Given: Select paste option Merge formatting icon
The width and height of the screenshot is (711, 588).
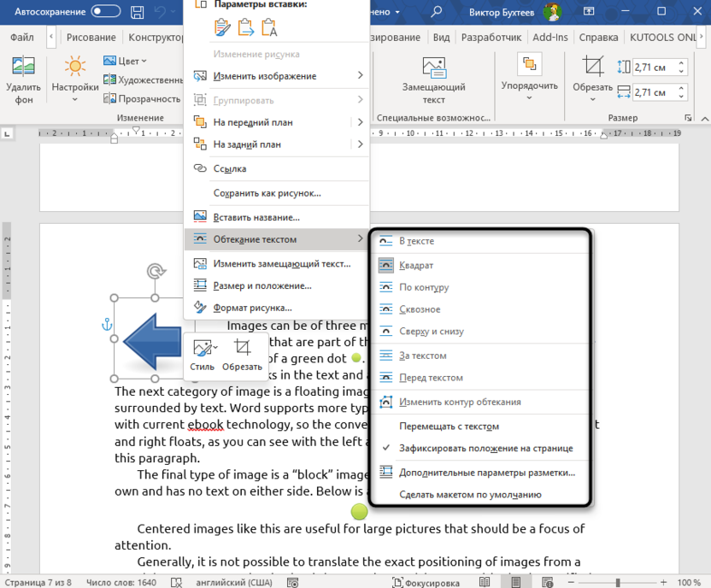Looking at the screenshot, I should [x=246, y=28].
